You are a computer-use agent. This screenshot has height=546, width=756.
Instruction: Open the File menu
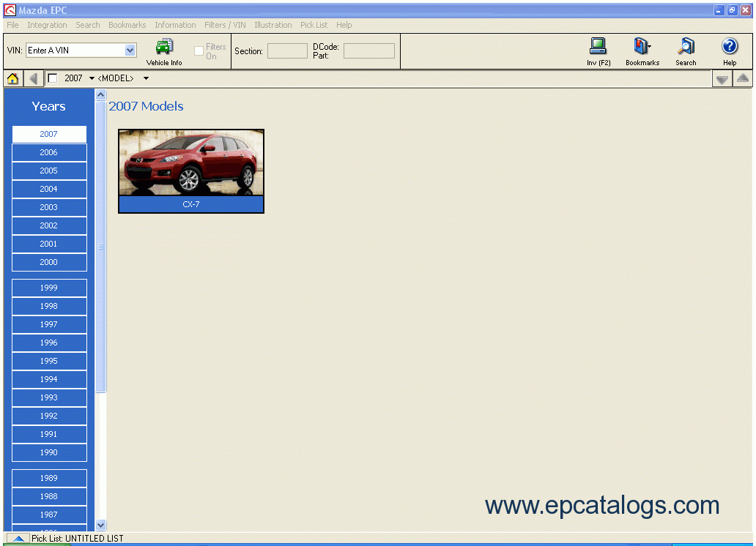12,25
